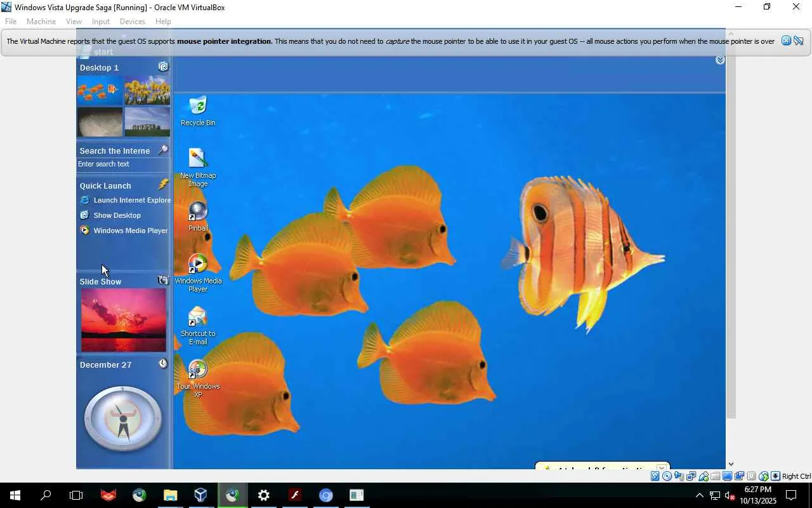Click the optical disc status icon
Viewport: 812px width, 508px height.
coord(667,476)
